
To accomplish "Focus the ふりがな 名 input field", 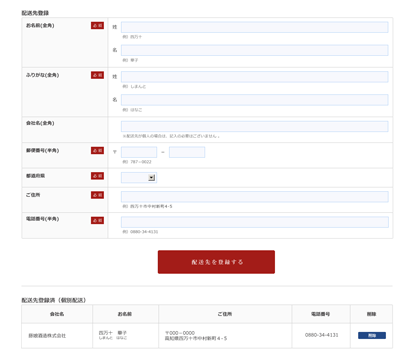I will click(255, 100).
